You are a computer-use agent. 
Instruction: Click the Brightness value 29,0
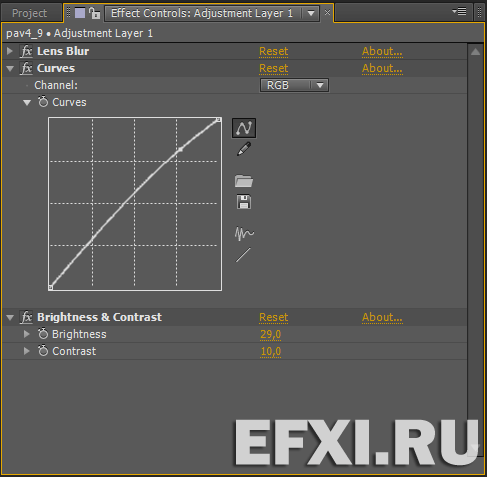click(271, 334)
